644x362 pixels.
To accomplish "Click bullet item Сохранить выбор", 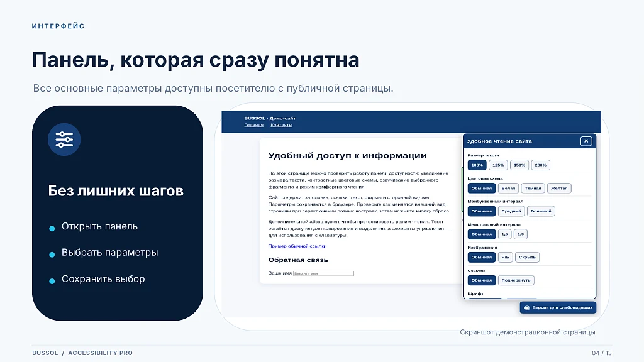I will (103, 278).
